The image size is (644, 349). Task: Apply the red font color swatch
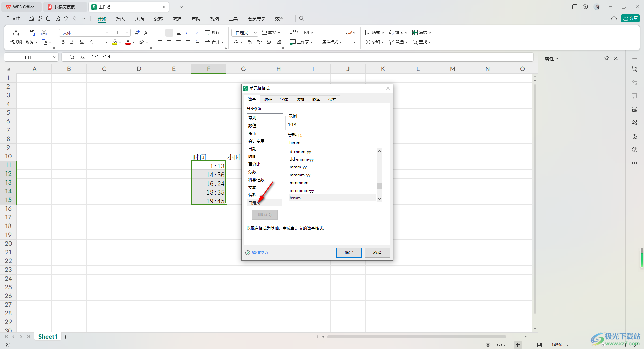coord(128,42)
